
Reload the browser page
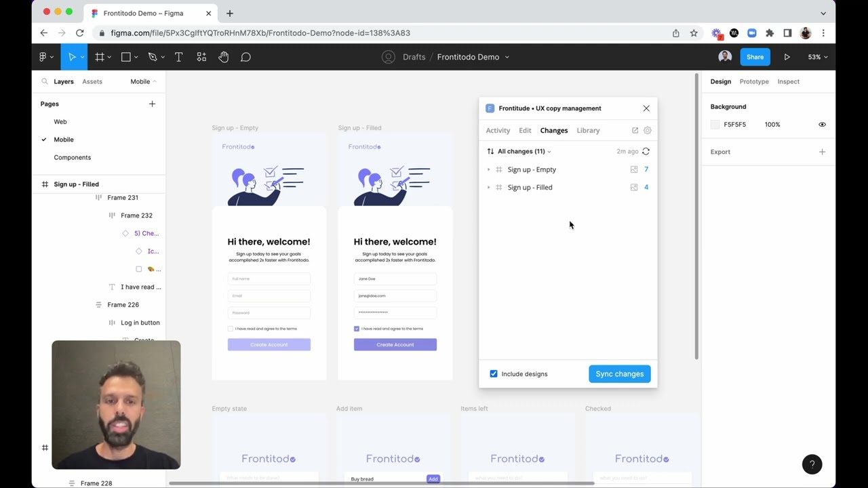(x=79, y=33)
